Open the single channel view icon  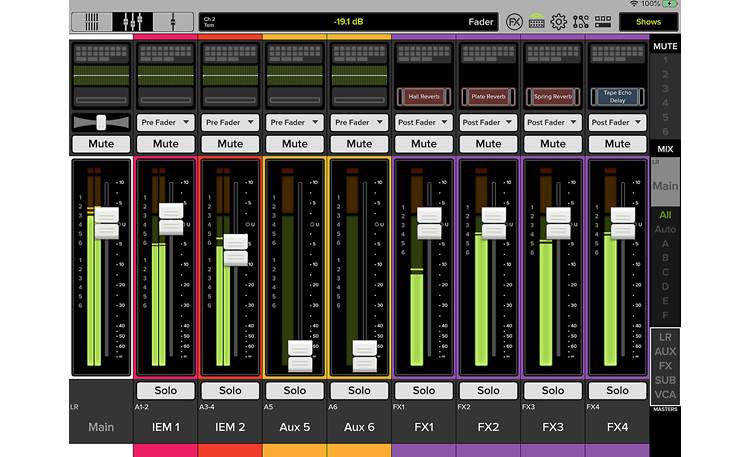pyautogui.click(x=173, y=22)
